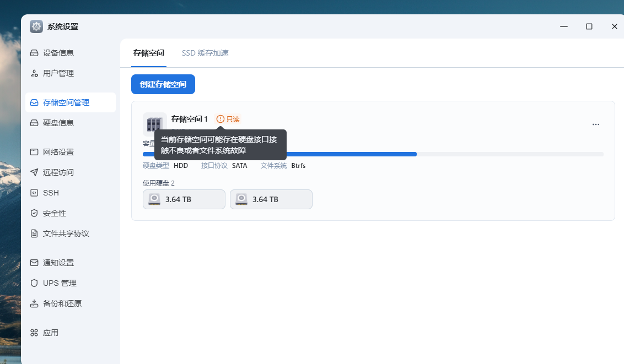The height and width of the screenshot is (364, 624).
Task: Click the 存储空间管理 sidebar icon
Action: 34,102
